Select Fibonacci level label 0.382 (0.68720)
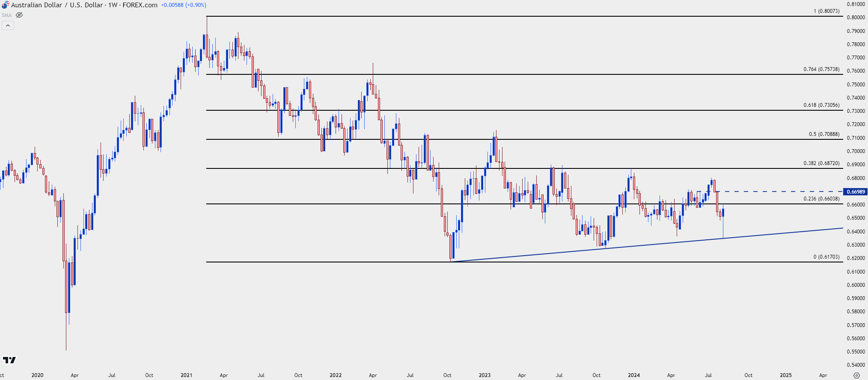 point(821,163)
